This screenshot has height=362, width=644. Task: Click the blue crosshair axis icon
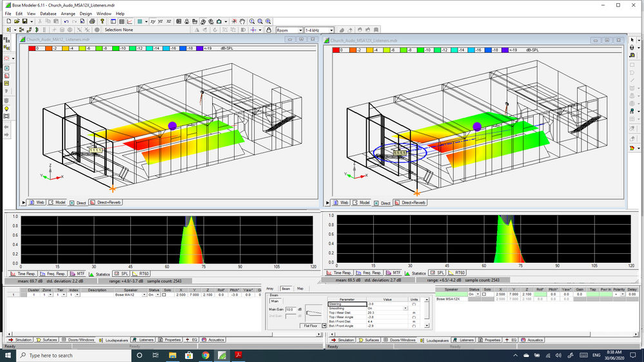253,30
